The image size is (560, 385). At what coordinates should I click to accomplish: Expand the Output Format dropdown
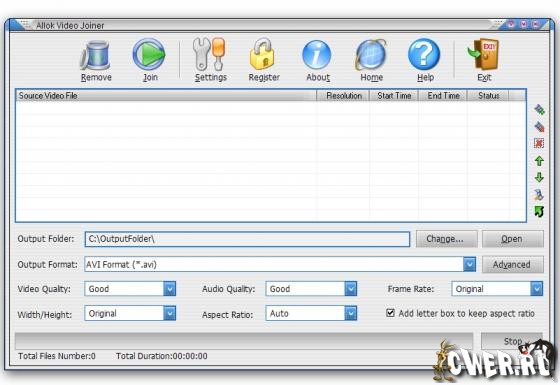click(x=469, y=265)
